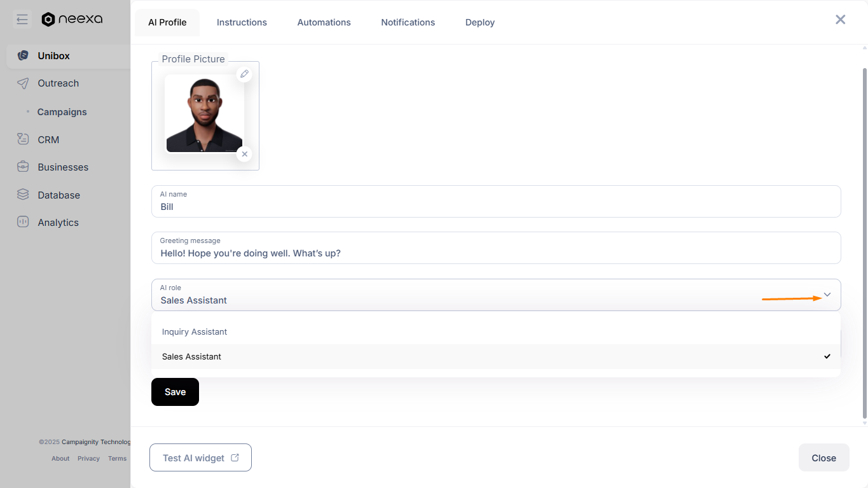Click the Database stack icon
The height and width of the screenshot is (488, 868).
[x=23, y=195]
